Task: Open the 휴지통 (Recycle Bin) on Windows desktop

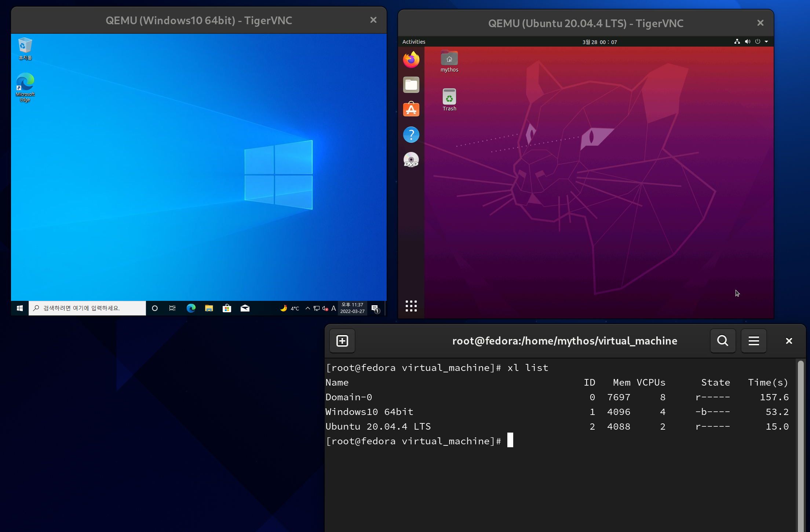Action: click(x=25, y=46)
